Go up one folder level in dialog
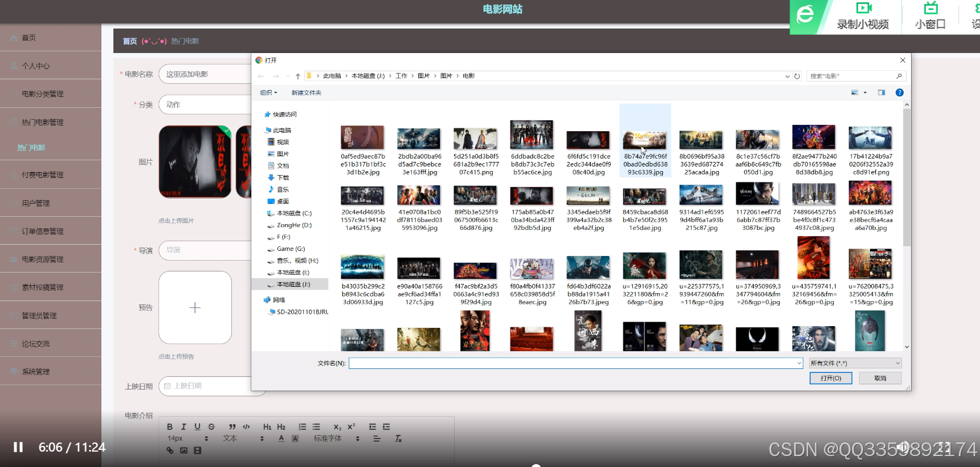980x467 pixels. (297, 76)
